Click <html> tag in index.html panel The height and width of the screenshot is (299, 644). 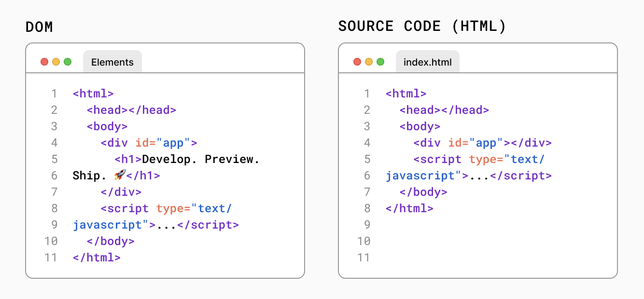(x=406, y=94)
